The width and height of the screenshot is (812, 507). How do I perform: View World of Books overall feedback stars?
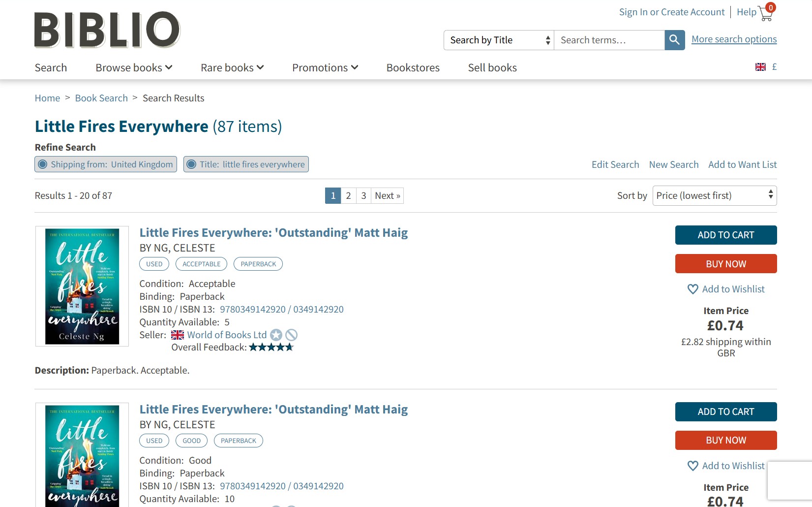271,347
